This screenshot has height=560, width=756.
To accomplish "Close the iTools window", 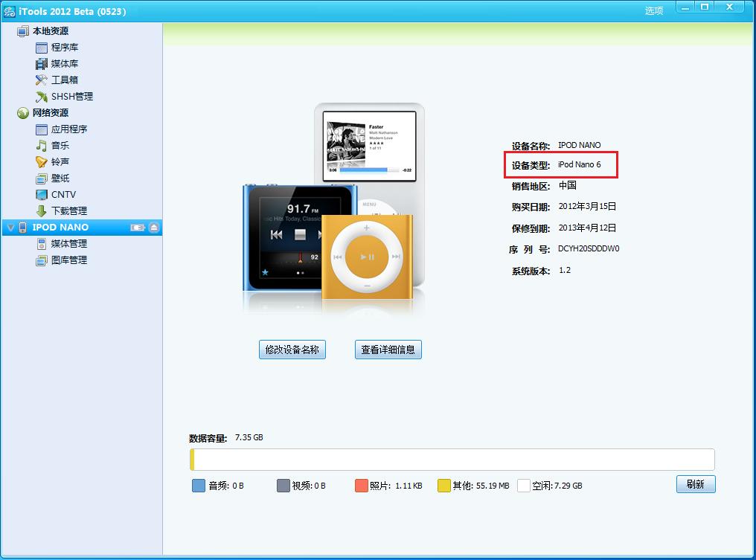I will (730, 7).
